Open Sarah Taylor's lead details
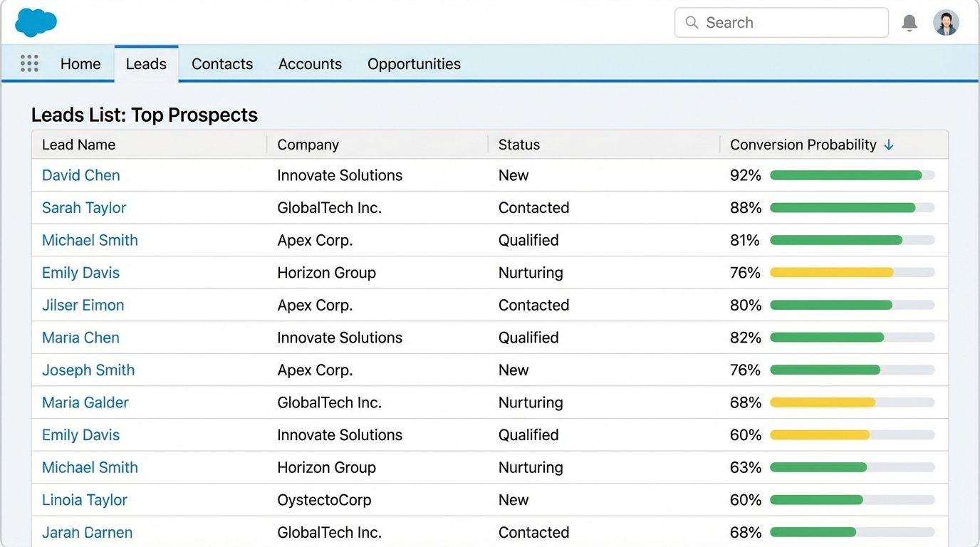The image size is (980, 547). point(83,207)
